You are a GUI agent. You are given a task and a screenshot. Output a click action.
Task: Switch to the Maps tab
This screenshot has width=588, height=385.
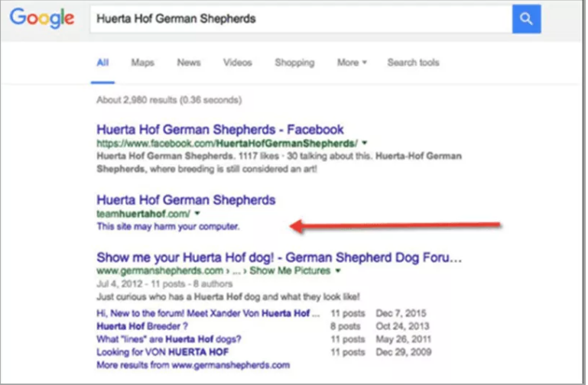click(142, 63)
